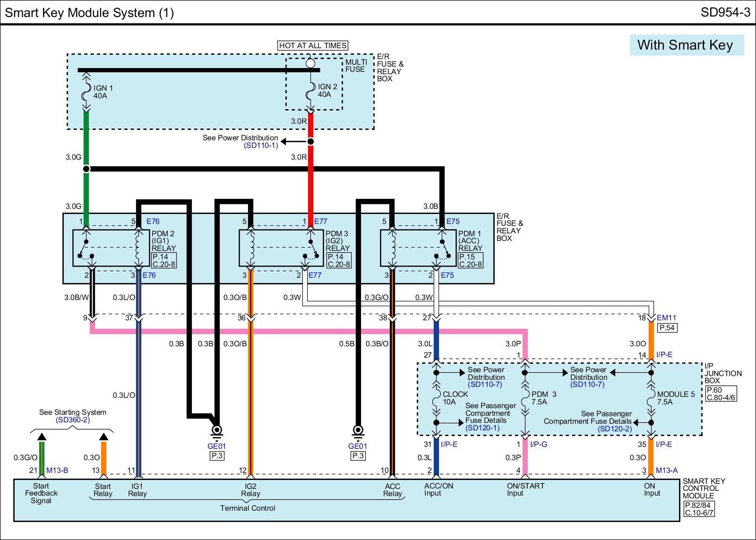Follow the SD120-1 fuse details link

tap(482, 428)
